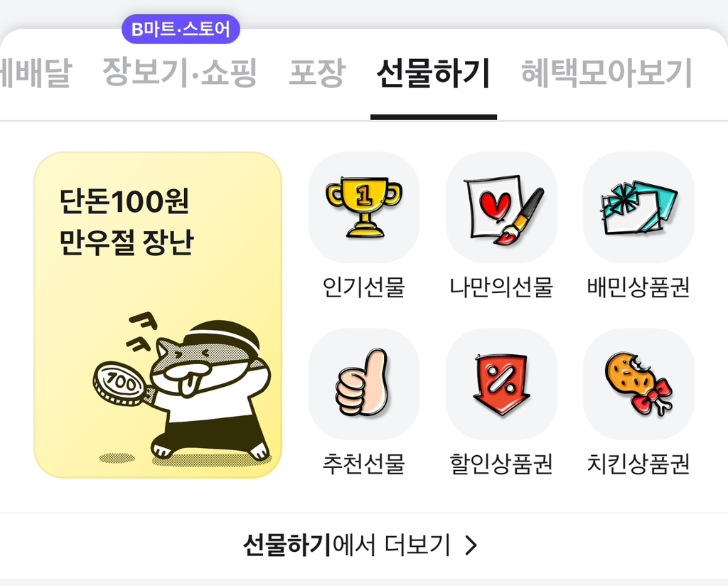This screenshot has height=586, width=728.
Task: Select the 선물하기 tab
Action: pos(434,73)
